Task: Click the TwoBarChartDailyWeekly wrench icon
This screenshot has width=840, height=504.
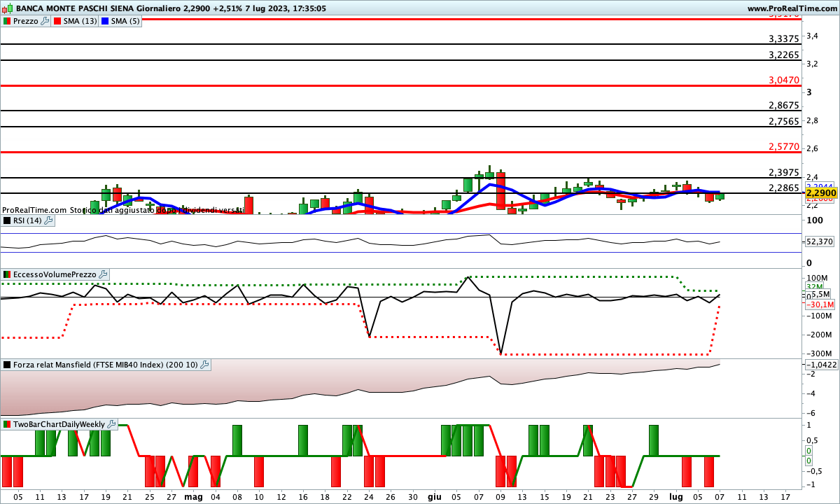Action: point(111,424)
